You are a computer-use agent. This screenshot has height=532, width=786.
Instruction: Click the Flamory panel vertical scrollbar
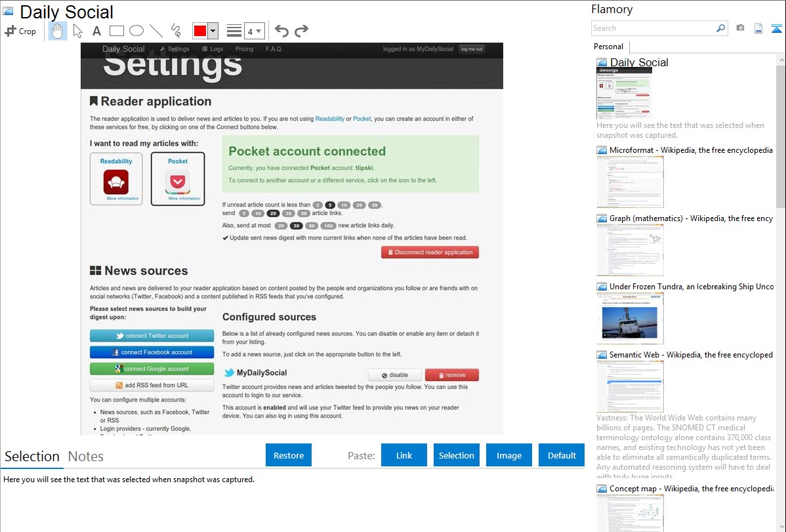[781, 135]
